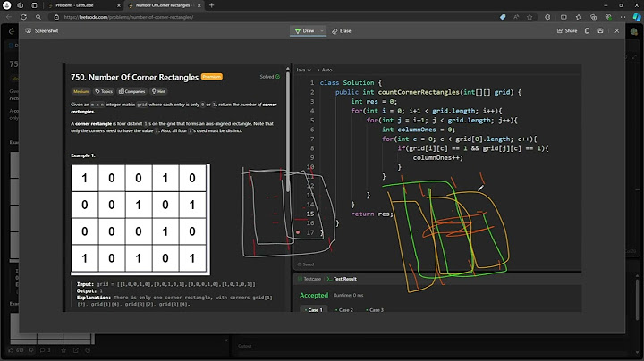
Task: Open Settings and more ellipsis menu
Action: tap(623, 17)
